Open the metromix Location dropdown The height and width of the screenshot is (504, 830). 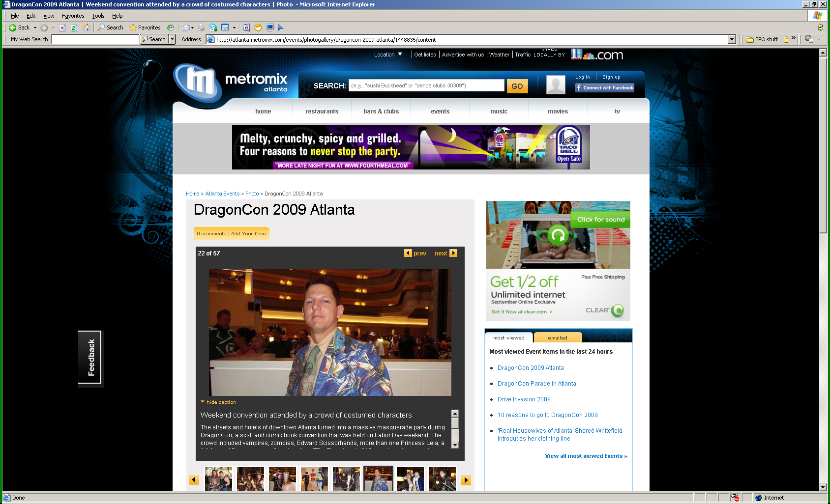point(388,55)
